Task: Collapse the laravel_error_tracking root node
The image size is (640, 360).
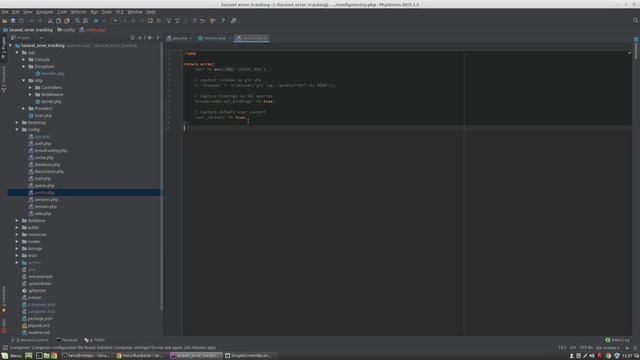Action: (x=11, y=46)
